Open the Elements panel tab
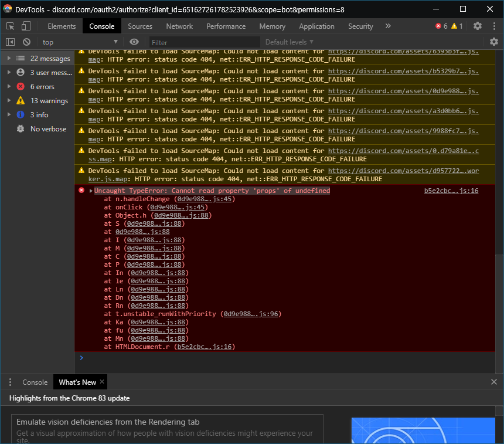Screen dimensions: 504x444 [62, 26]
